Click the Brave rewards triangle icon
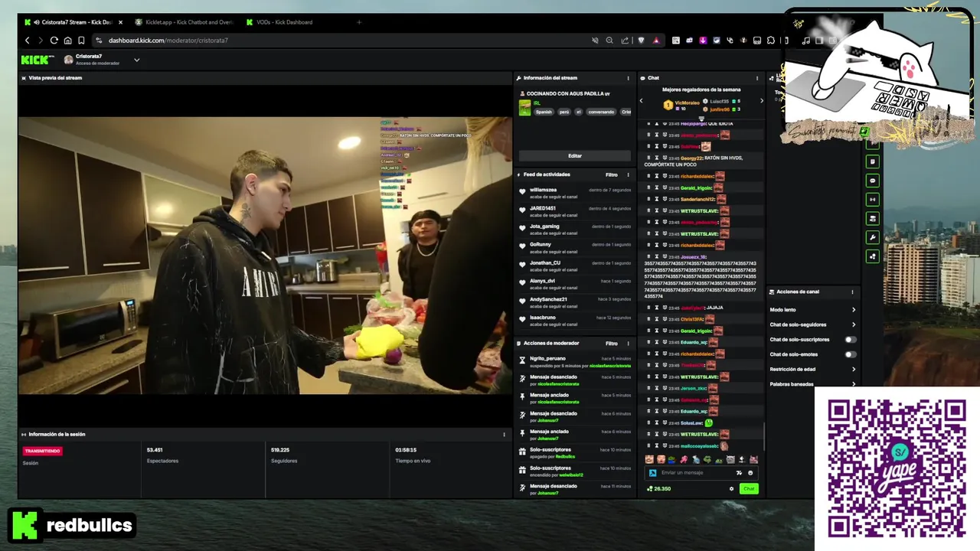The image size is (980, 551). coord(656,41)
